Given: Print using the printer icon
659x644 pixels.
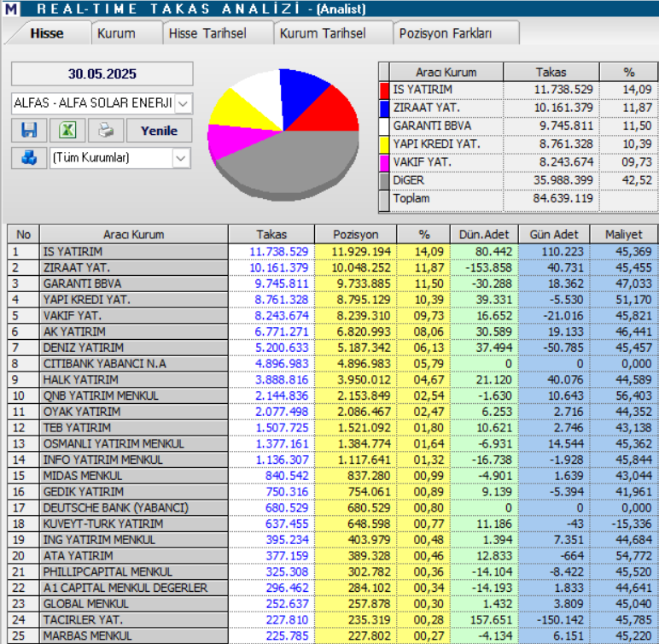Looking at the screenshot, I should click(104, 131).
